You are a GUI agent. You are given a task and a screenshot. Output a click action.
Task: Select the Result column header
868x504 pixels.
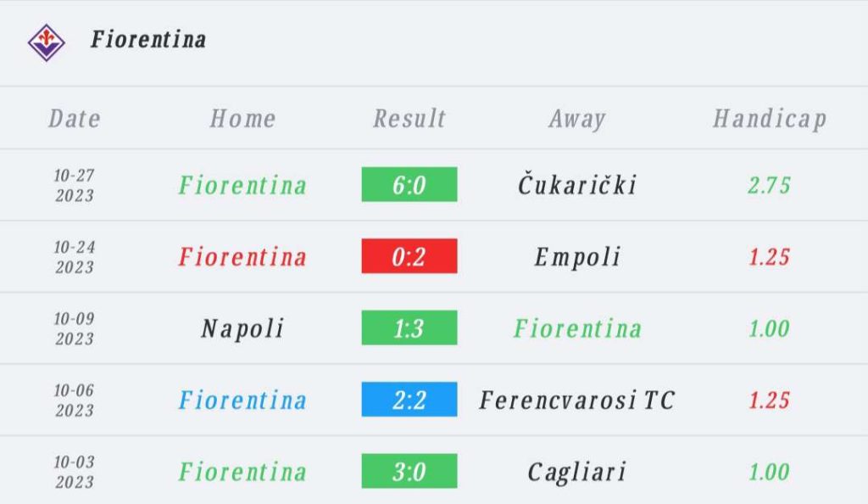[409, 119]
